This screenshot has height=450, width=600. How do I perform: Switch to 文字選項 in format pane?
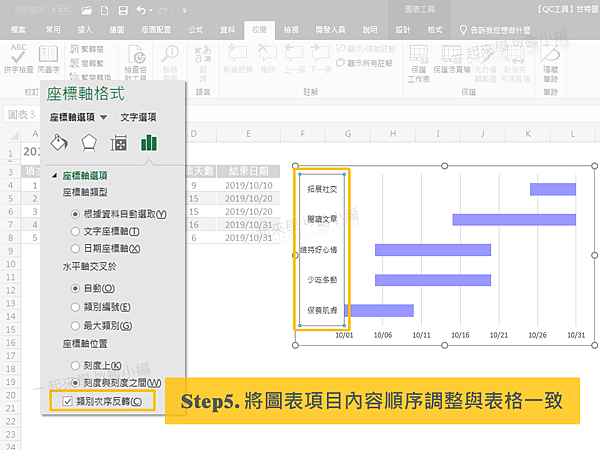[138, 117]
